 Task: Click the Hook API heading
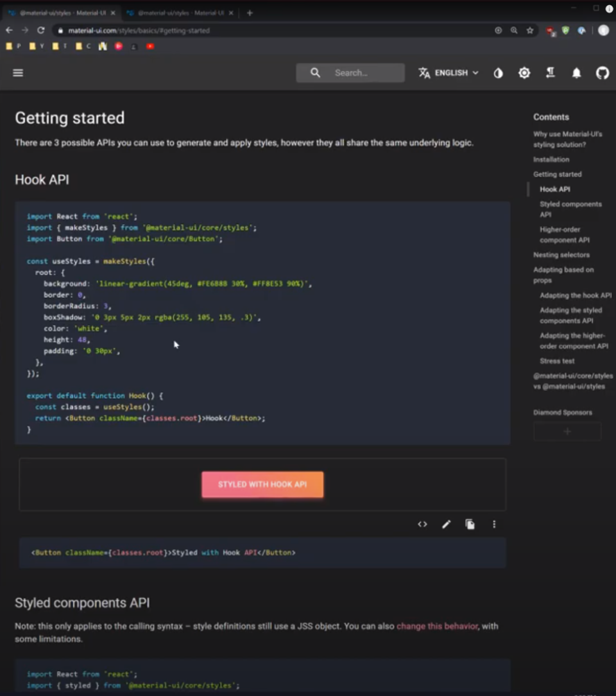42,180
